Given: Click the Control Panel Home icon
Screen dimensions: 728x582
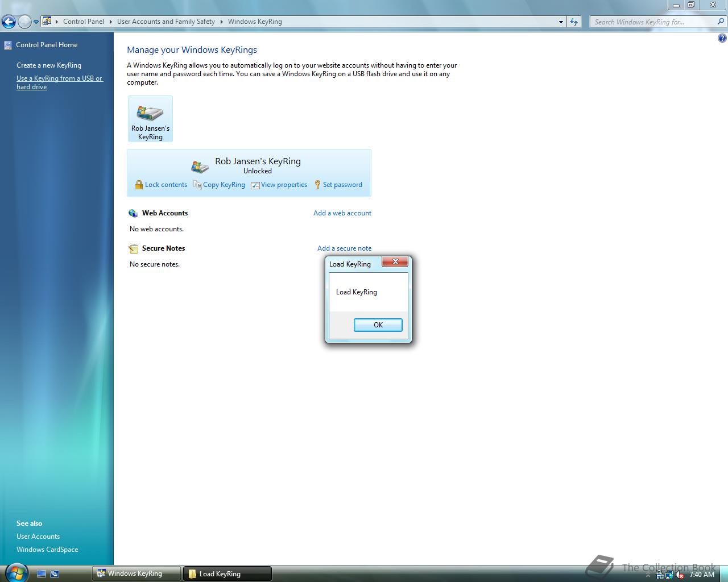Looking at the screenshot, I should pyautogui.click(x=8, y=45).
